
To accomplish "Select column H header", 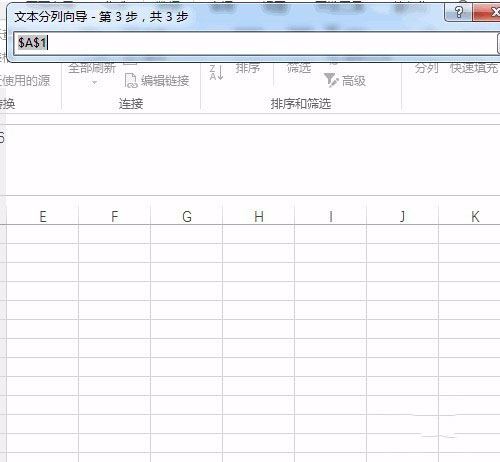I will [x=259, y=216].
